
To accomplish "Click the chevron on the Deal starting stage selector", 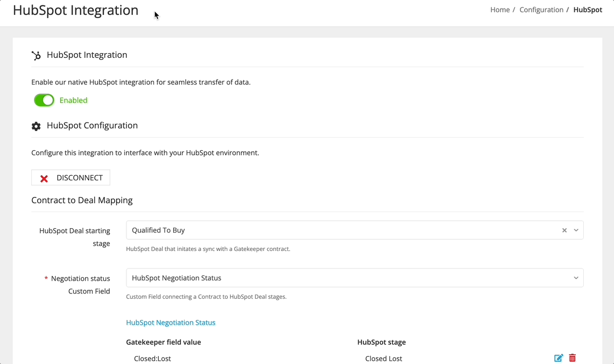I will [x=576, y=230].
